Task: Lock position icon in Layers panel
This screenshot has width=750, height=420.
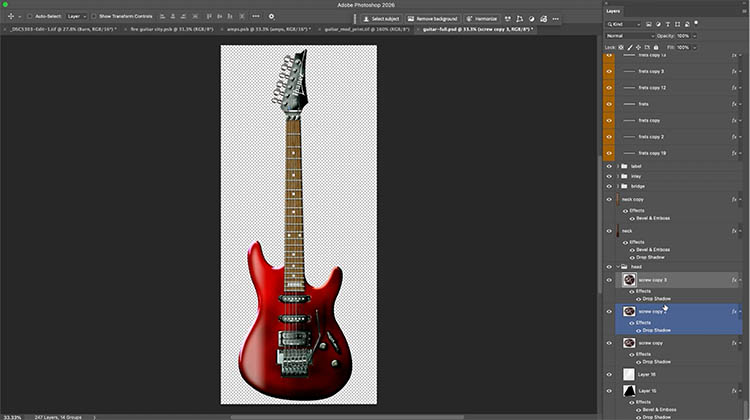Action: 639,47
